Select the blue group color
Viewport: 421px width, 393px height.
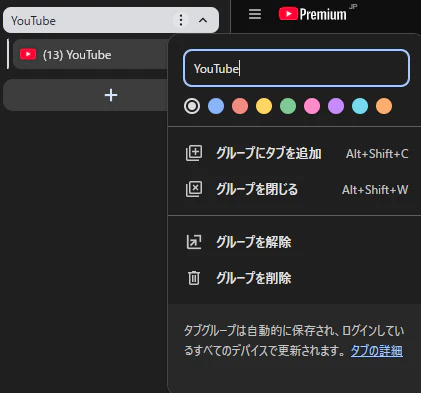[x=216, y=106]
